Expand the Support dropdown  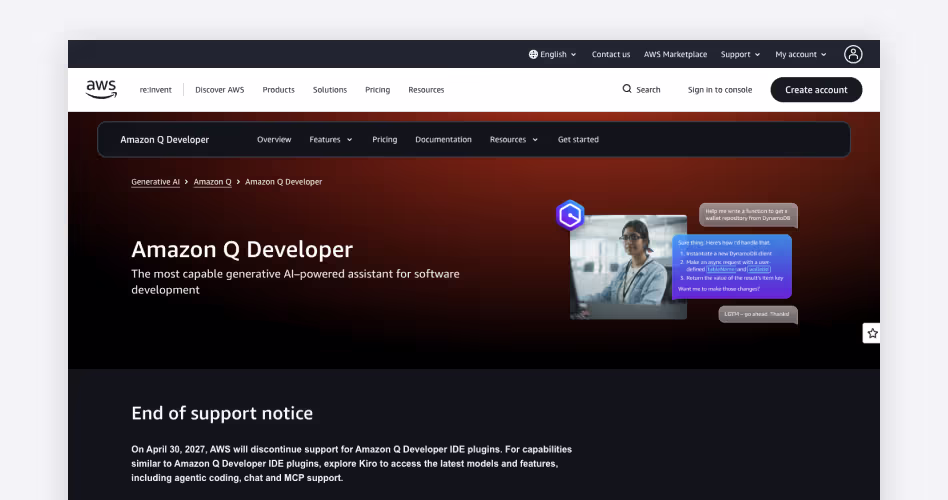(740, 54)
